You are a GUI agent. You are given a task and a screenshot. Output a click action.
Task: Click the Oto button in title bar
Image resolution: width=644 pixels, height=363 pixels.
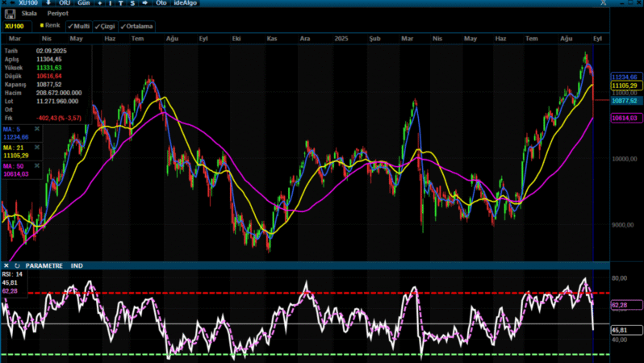coord(161,3)
